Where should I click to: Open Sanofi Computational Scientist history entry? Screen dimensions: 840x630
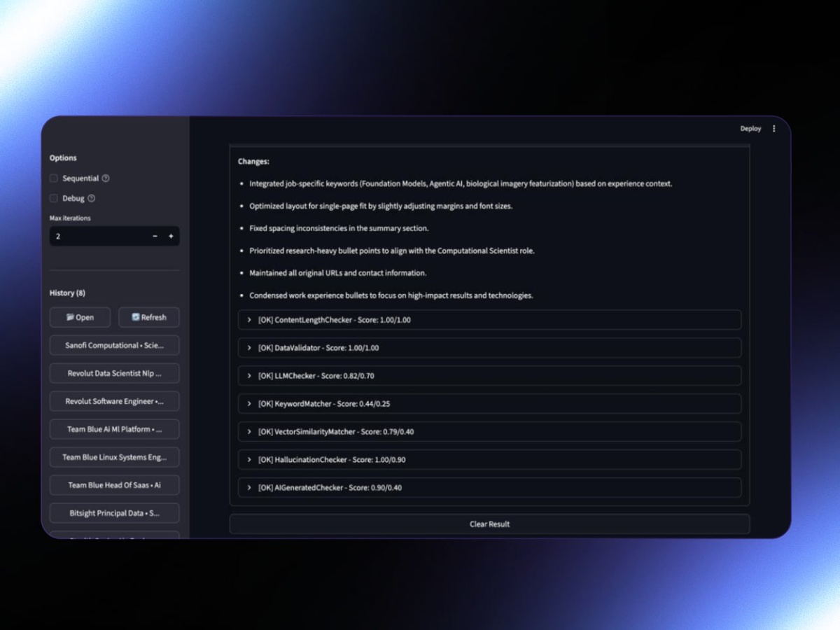114,345
